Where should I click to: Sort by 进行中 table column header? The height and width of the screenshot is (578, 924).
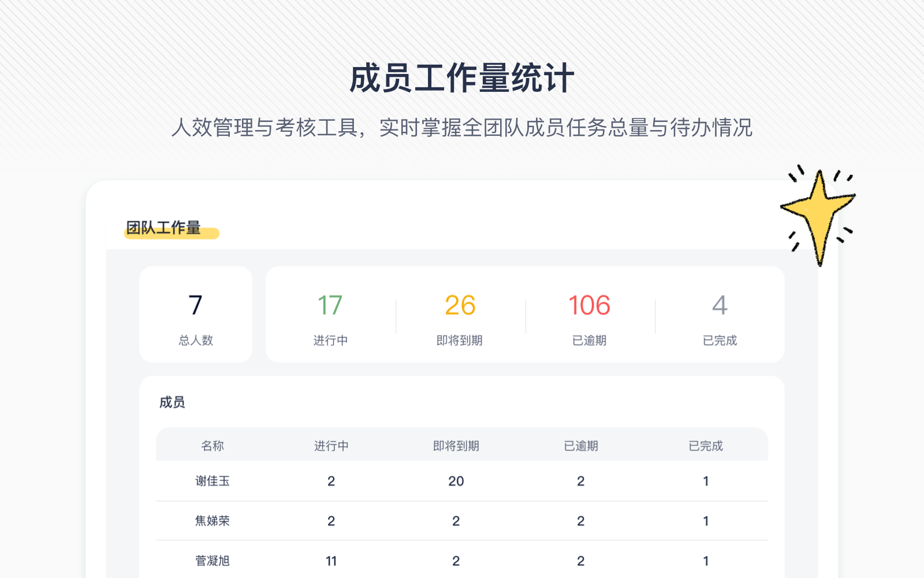(x=331, y=446)
